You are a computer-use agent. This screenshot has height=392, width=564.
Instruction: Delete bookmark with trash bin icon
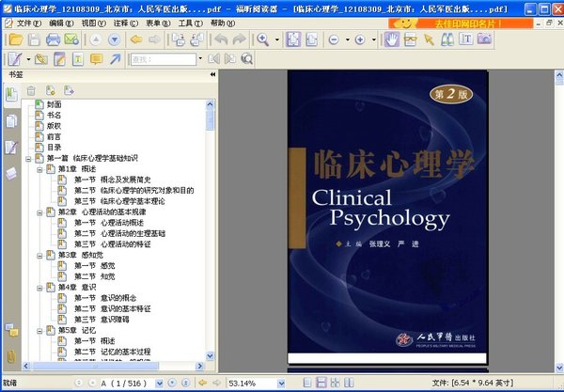coord(31,91)
